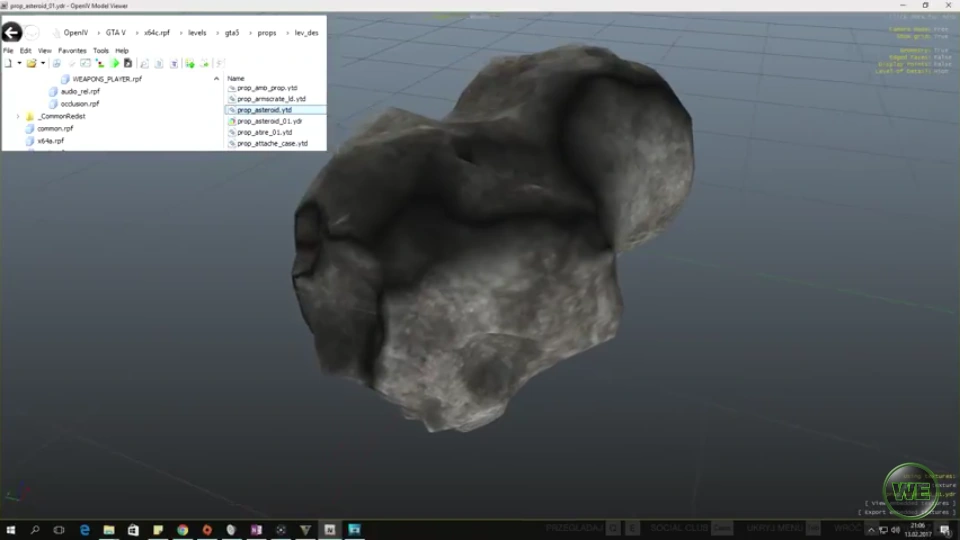Click the taskbar clock
The width and height of the screenshot is (960, 540).
(917, 530)
